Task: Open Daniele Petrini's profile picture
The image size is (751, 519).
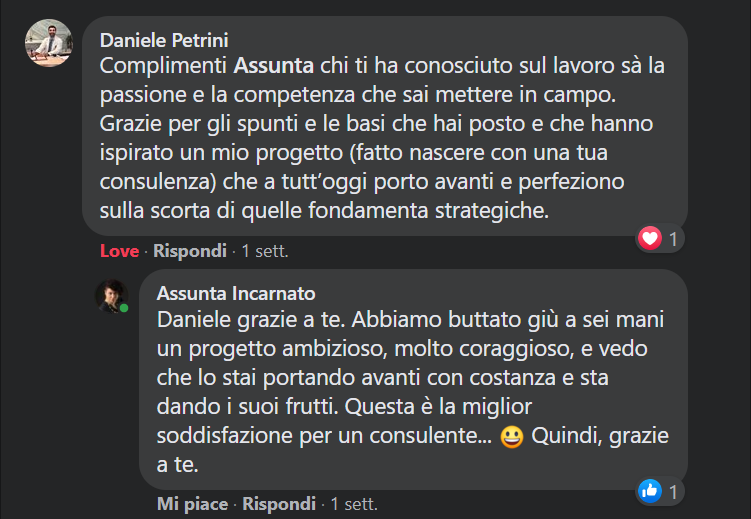Action: [x=48, y=44]
